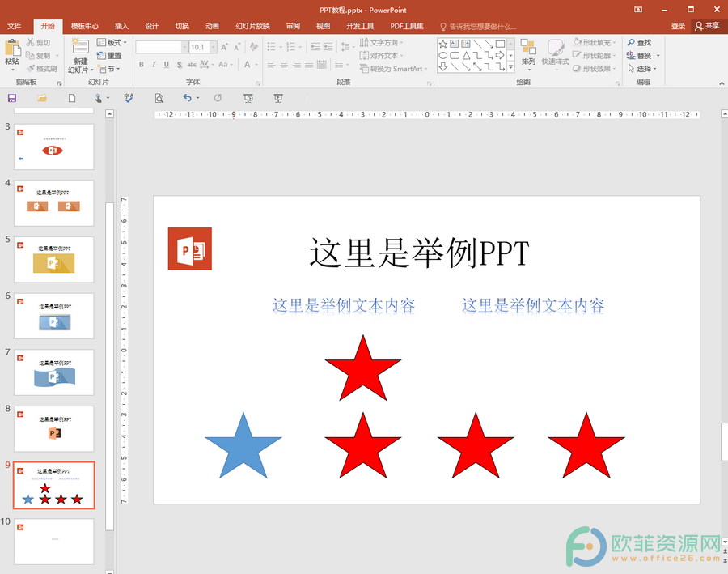
Task: Undo the last action
Action: [x=187, y=98]
